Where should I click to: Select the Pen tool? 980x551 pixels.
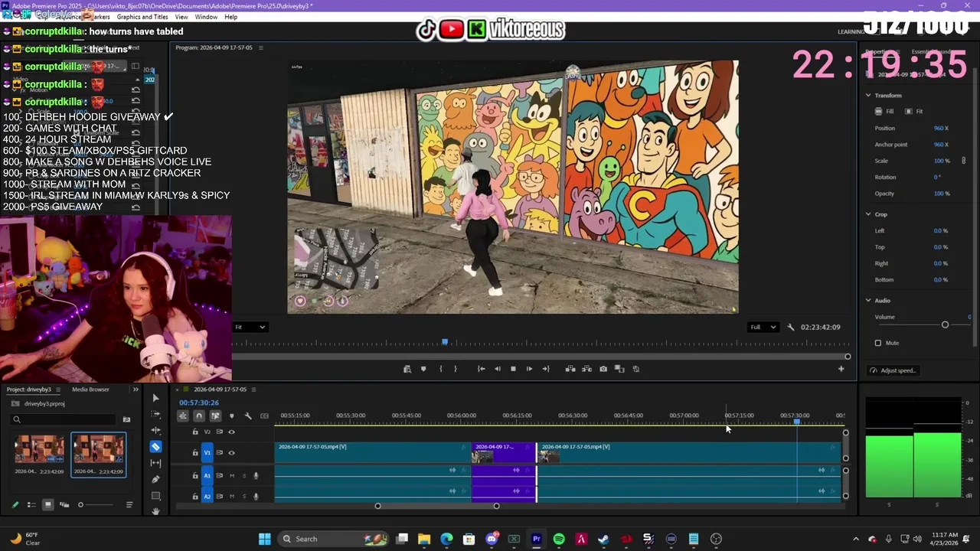[x=155, y=479]
